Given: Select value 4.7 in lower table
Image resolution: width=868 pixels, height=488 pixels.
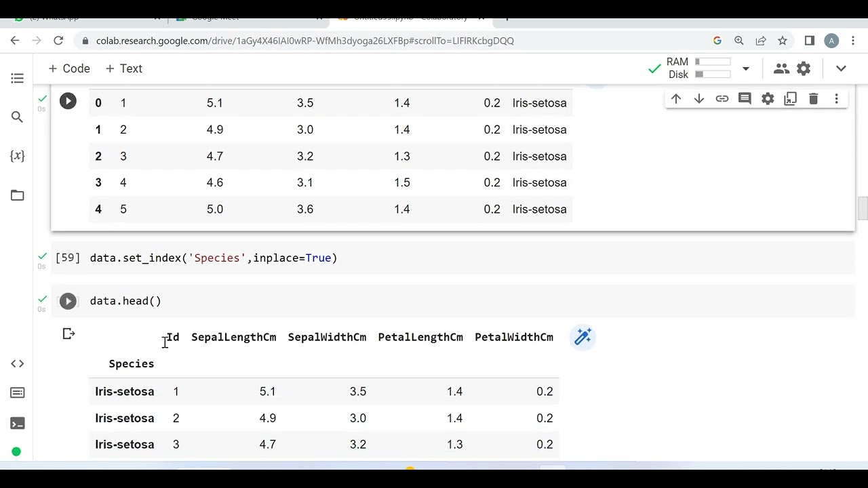Looking at the screenshot, I should 268,445.
